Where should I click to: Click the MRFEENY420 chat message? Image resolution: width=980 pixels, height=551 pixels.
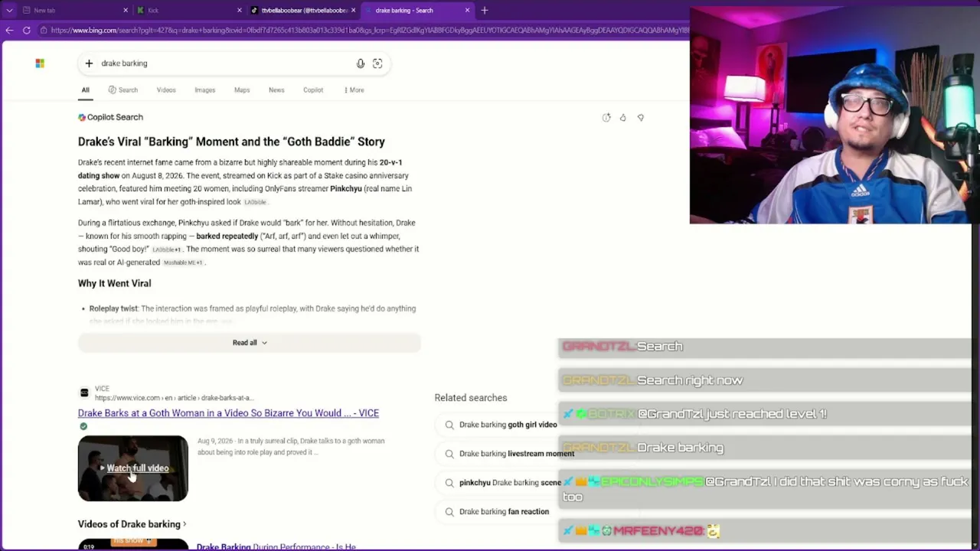[764, 530]
